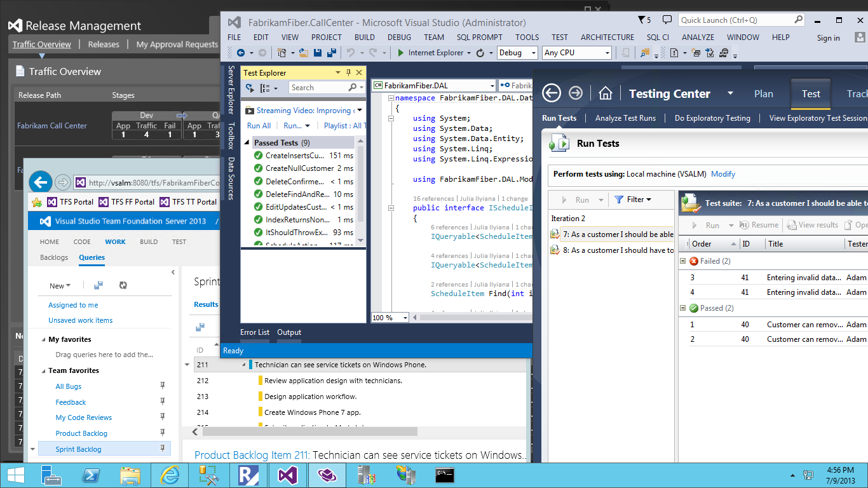868x488 pixels.
Task: Open Release Management client from the taskbar
Action: tap(248, 475)
